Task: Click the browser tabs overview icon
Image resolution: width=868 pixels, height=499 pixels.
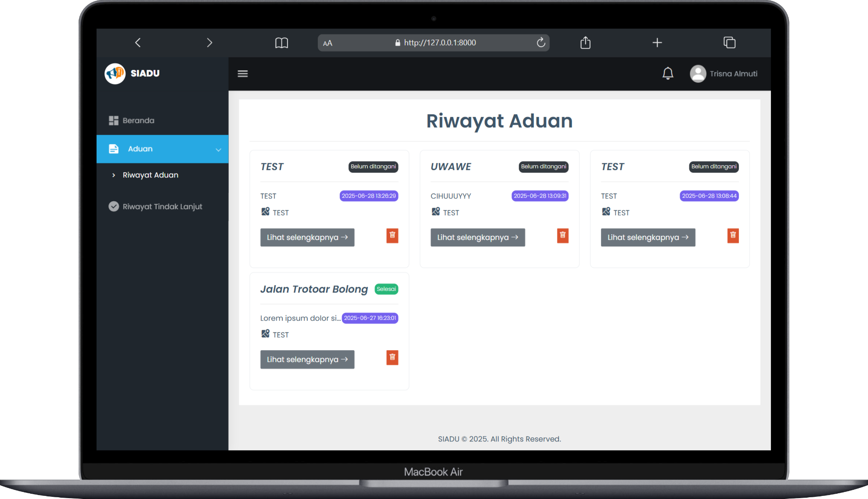Action: [x=729, y=43]
